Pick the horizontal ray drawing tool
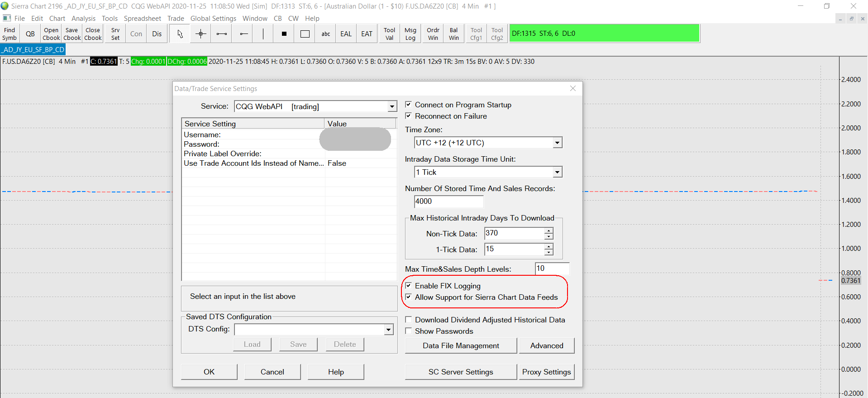868x398 pixels. click(x=243, y=34)
